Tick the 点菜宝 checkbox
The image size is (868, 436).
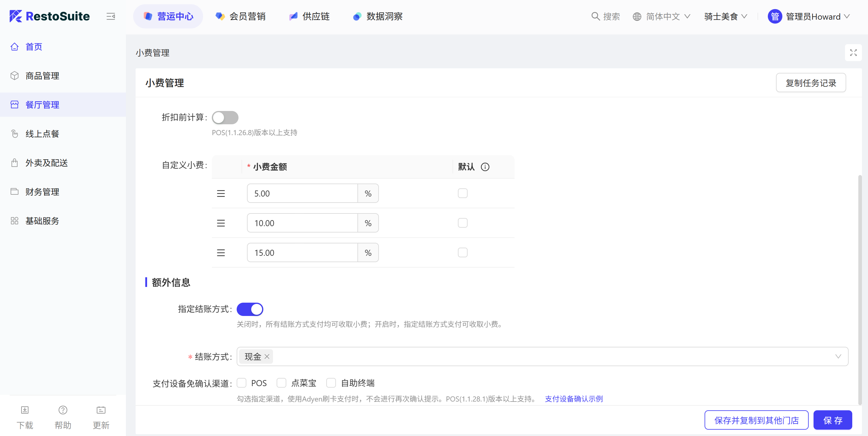(x=281, y=383)
